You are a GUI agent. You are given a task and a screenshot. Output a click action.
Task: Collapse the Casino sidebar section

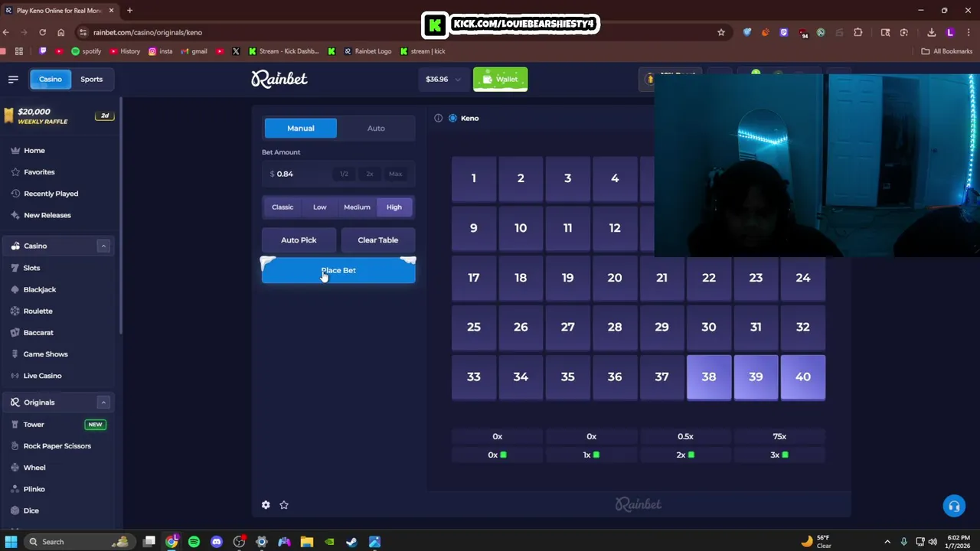click(x=103, y=246)
